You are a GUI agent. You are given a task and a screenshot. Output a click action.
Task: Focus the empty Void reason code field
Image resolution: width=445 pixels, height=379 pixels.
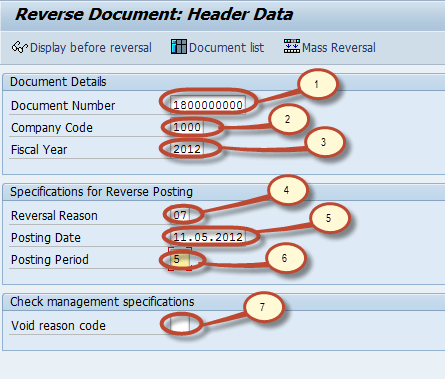pos(180,325)
